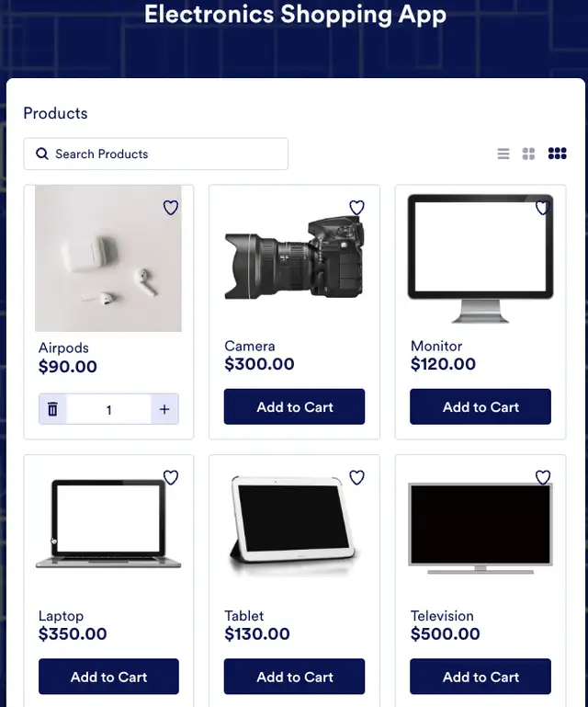Focus the Search Products field
The height and width of the screenshot is (707, 588).
coord(156,154)
